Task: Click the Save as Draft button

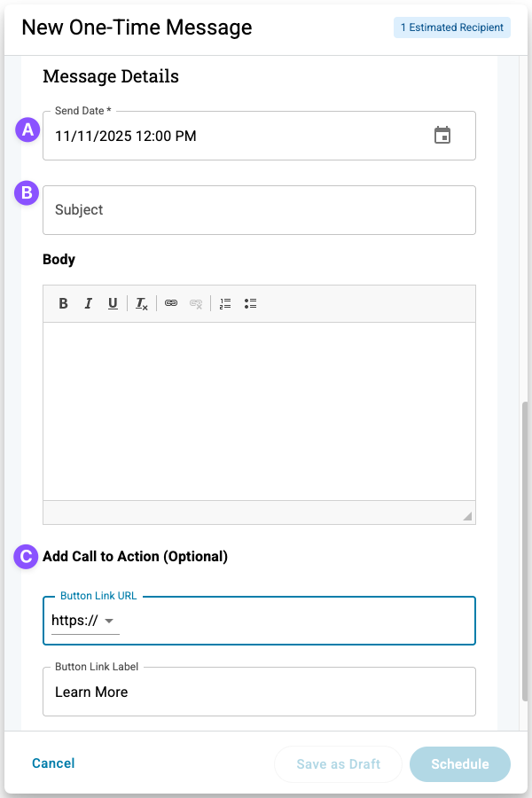Action: pos(339,764)
